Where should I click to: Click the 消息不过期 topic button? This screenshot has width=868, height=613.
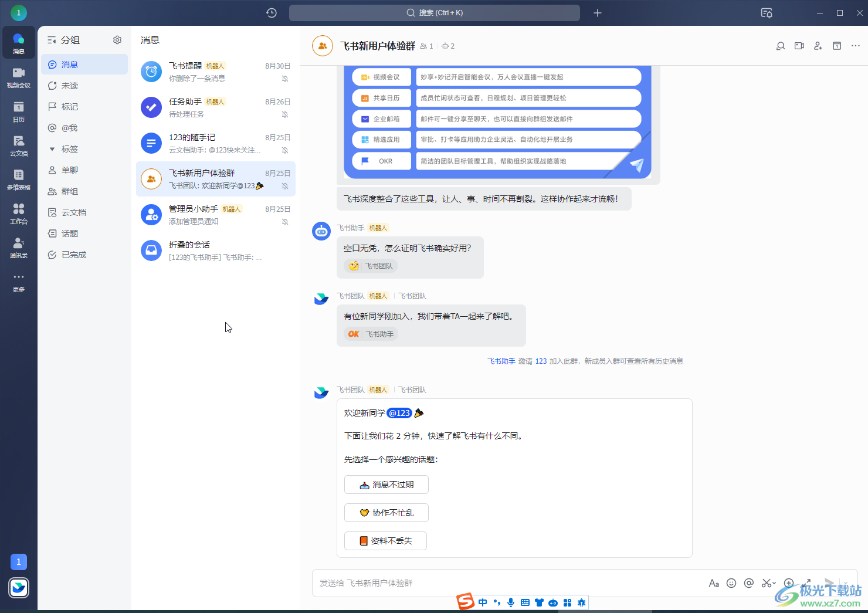(386, 485)
